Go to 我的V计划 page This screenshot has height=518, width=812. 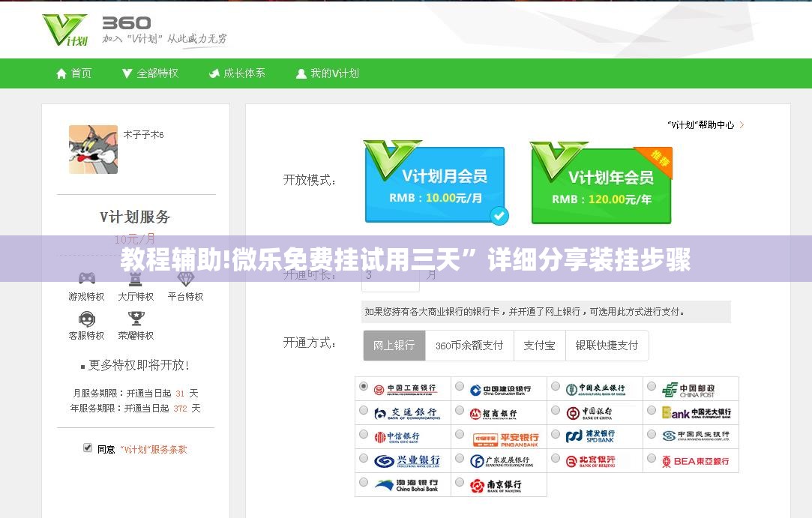click(328, 73)
